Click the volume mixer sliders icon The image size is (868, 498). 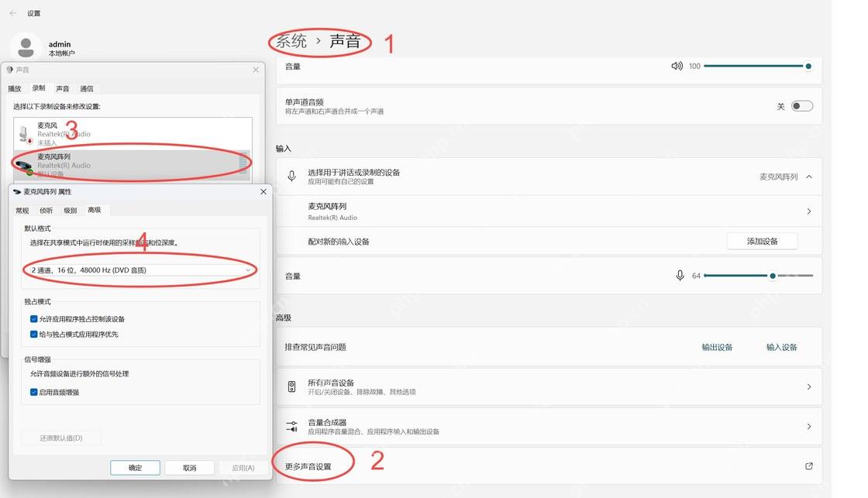pyautogui.click(x=291, y=427)
